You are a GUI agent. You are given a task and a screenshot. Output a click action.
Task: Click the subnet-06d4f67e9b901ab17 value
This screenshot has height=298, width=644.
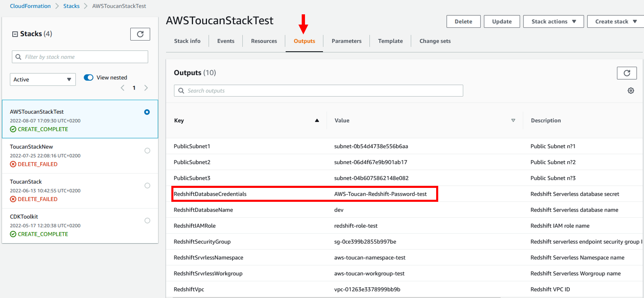click(x=371, y=162)
